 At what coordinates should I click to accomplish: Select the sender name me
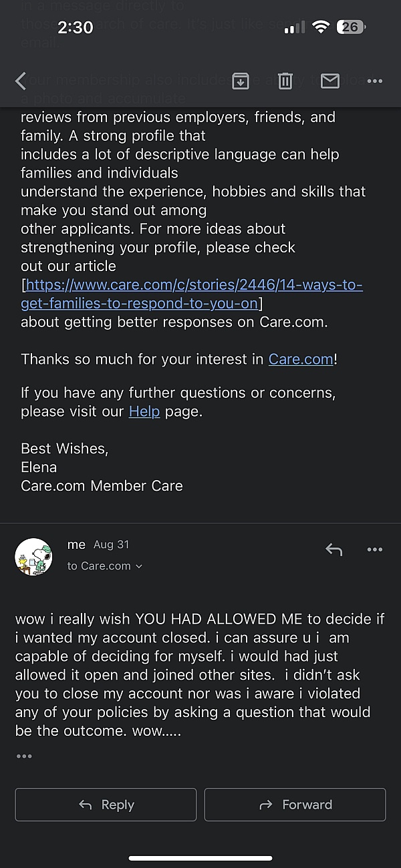click(x=76, y=545)
